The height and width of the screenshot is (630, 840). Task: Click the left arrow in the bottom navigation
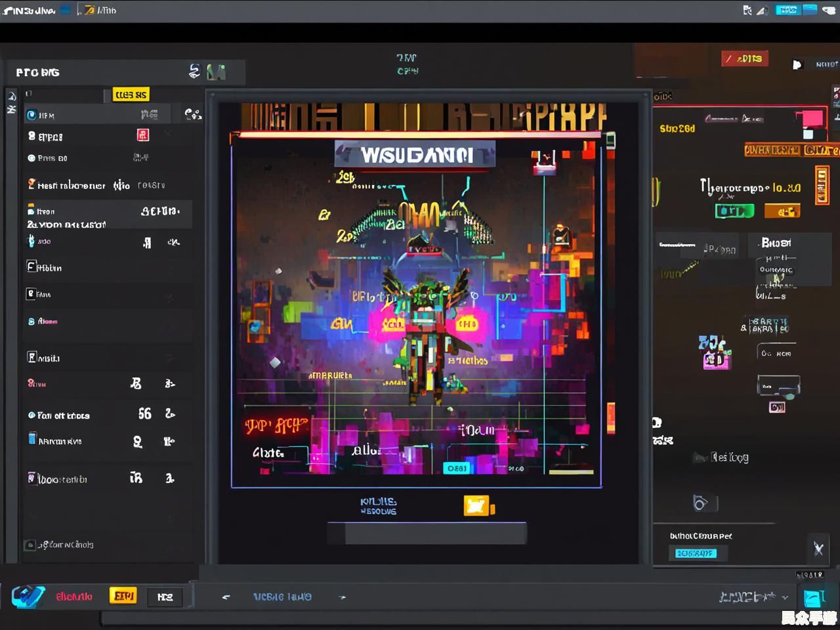pyautogui.click(x=226, y=597)
